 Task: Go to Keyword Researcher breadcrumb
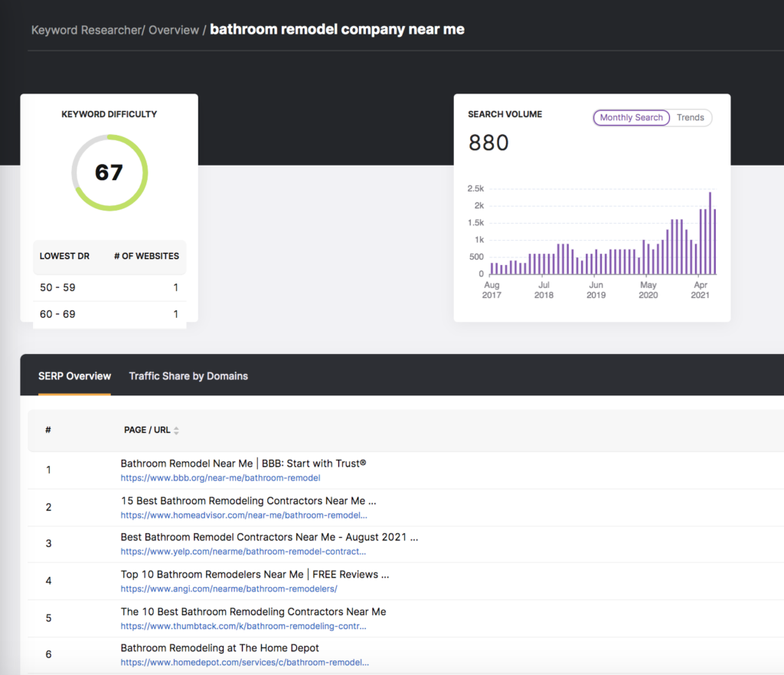click(x=87, y=30)
